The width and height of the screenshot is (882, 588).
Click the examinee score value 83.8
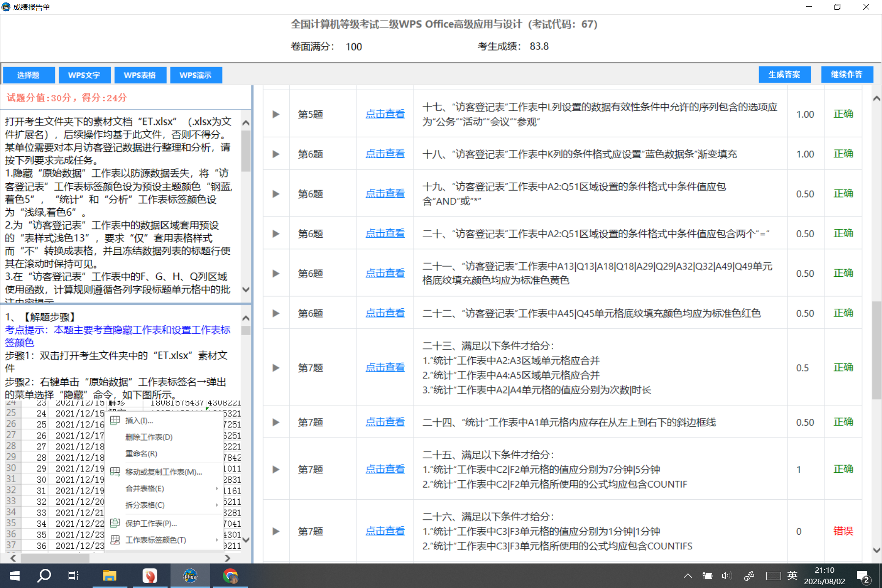click(x=539, y=46)
